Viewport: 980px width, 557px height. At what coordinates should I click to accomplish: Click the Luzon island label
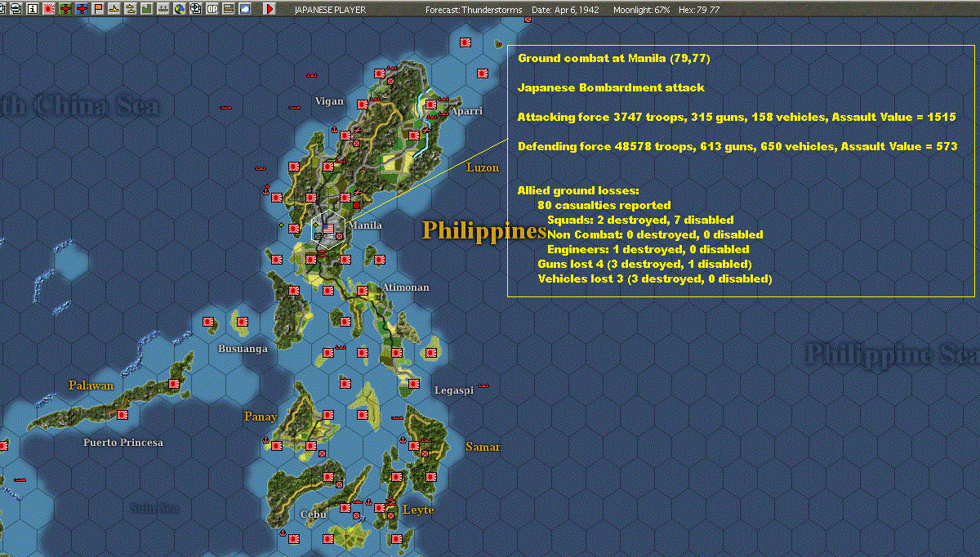pos(482,167)
